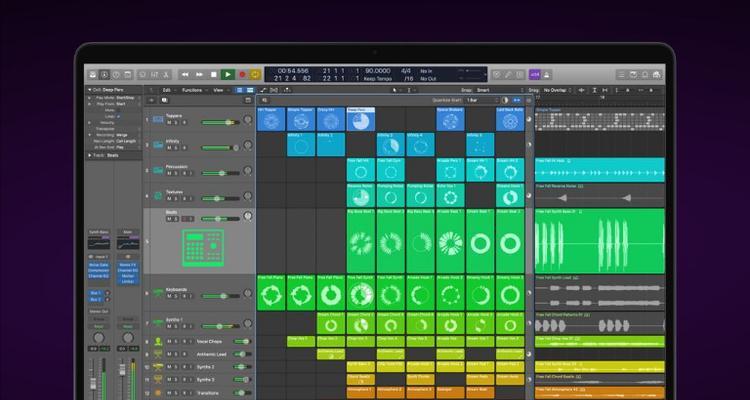Show the Live Loops grid view button
Viewport: 750px width, 400px height.
(x=240, y=90)
